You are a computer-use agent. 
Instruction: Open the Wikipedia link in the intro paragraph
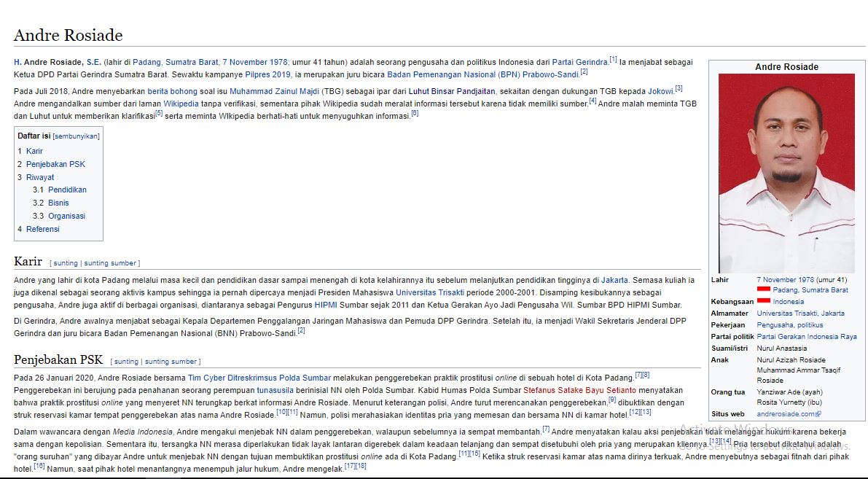coord(181,104)
